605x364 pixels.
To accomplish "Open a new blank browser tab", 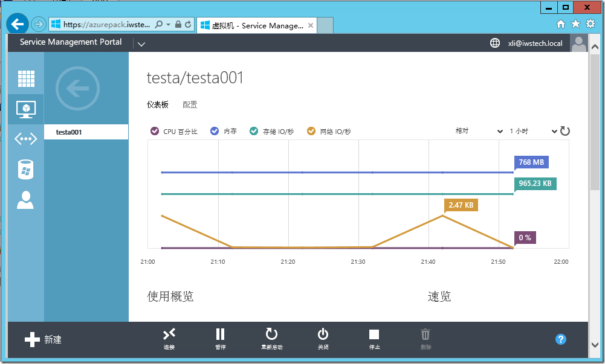I will [x=325, y=25].
